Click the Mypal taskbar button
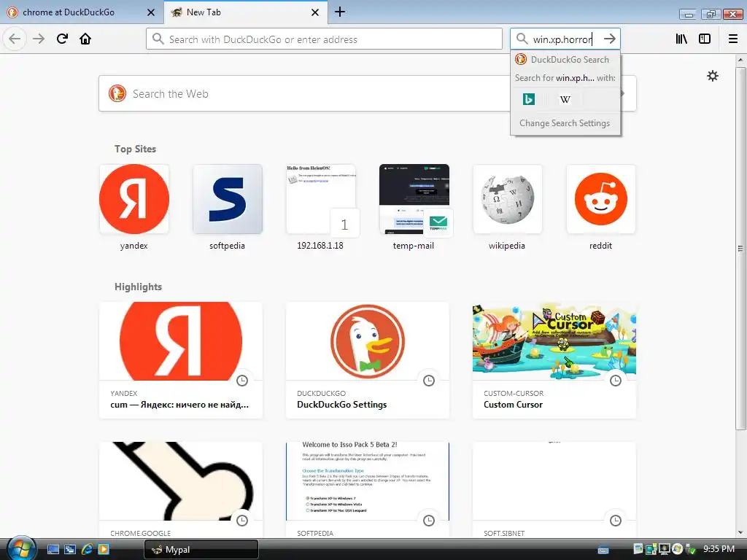The height and width of the screenshot is (560, 747). [201, 550]
